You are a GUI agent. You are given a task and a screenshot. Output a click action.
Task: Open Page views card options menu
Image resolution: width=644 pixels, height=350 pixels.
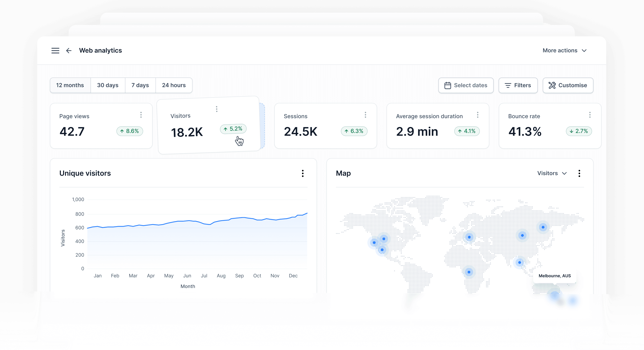[x=141, y=115]
